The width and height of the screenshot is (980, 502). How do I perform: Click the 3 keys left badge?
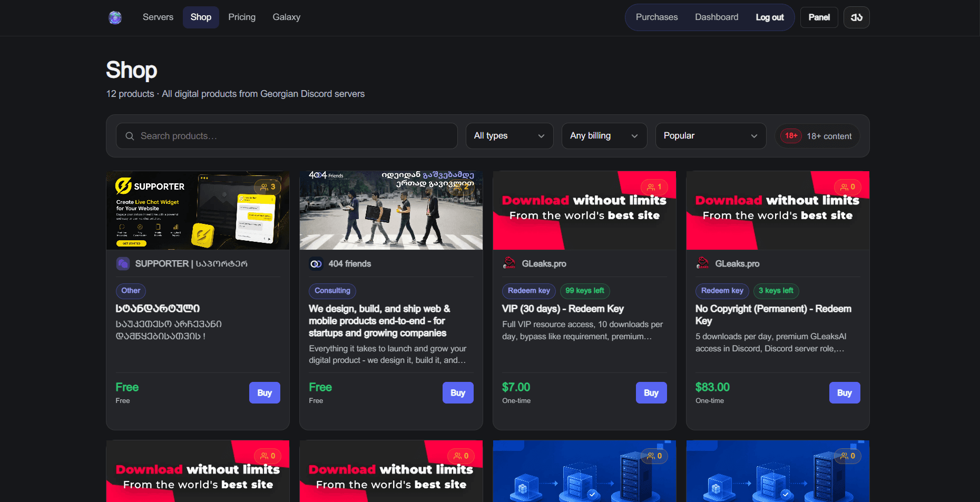point(776,291)
